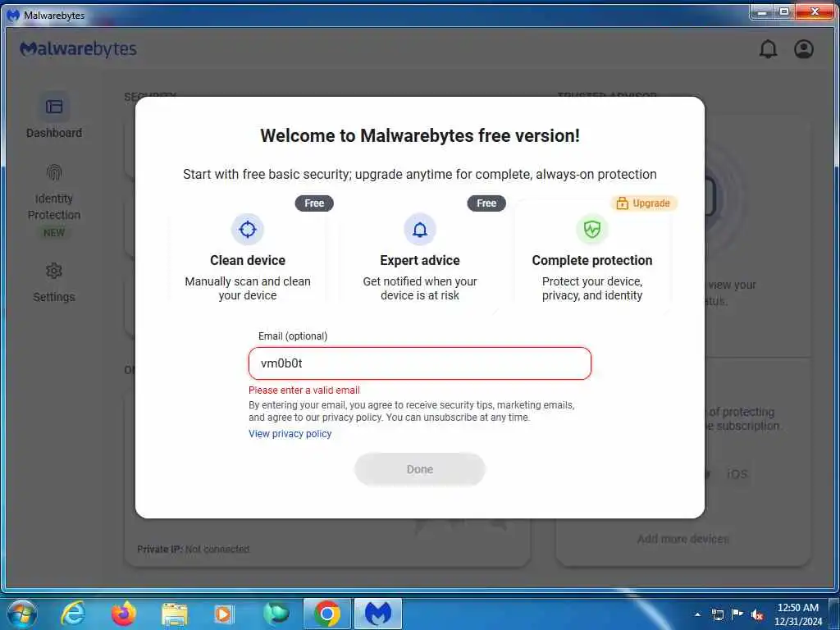Open the Action Center flag icon
840x630 pixels.
[737, 614]
